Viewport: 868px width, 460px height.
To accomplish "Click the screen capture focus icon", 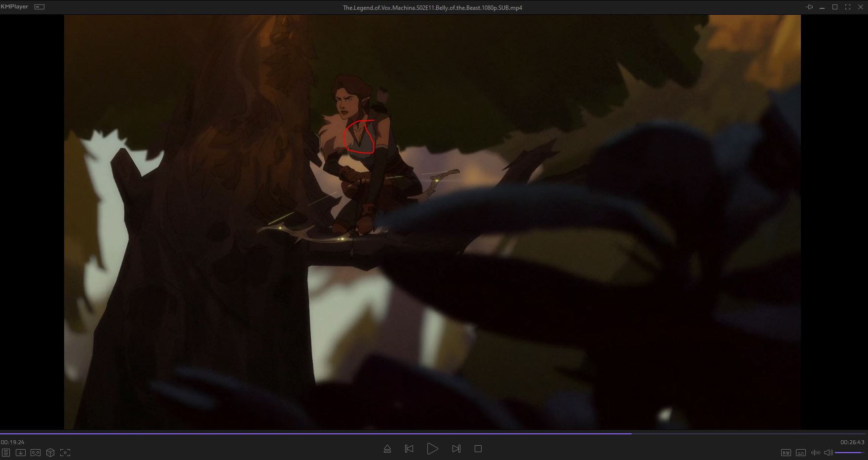I will point(65,452).
